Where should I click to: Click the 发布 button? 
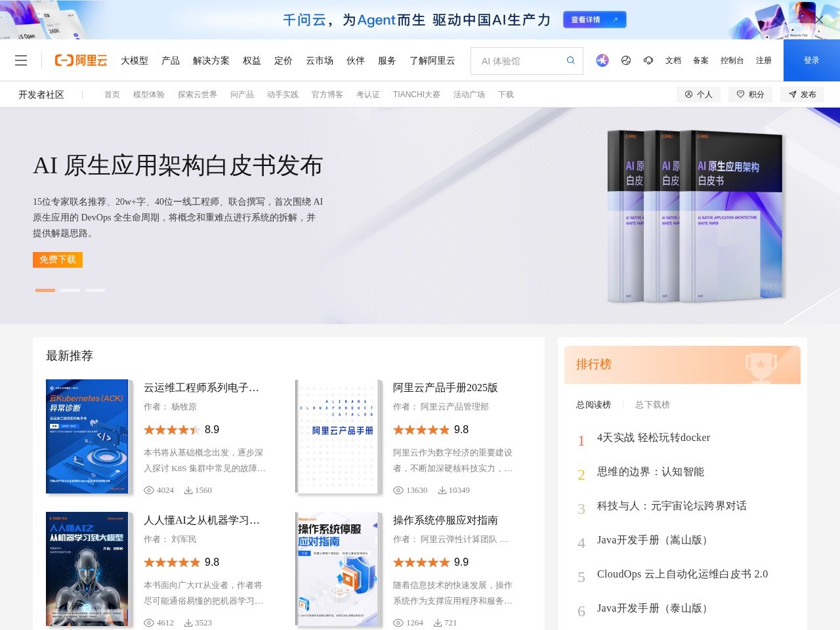[x=802, y=94]
